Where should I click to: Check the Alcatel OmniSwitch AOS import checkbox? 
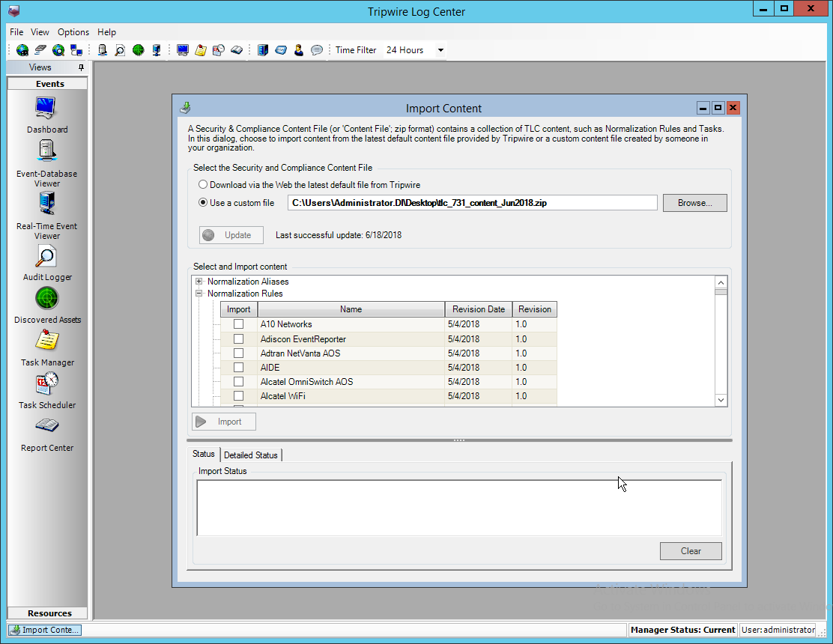coord(238,382)
